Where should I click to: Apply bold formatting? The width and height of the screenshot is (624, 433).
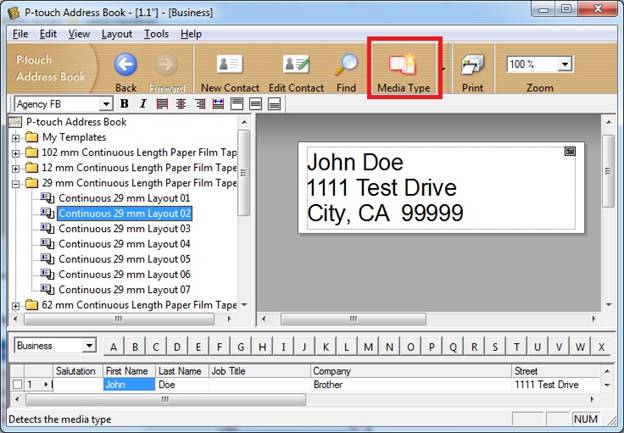click(125, 104)
